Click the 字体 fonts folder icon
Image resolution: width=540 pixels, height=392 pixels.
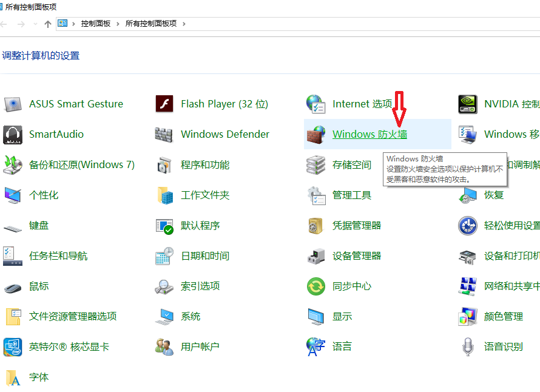pos(13,377)
